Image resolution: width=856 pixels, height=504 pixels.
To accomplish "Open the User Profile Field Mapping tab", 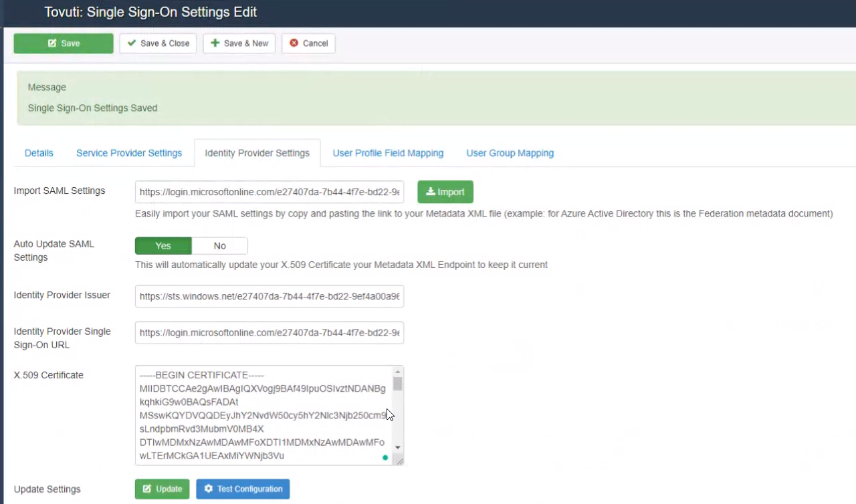I will click(388, 153).
